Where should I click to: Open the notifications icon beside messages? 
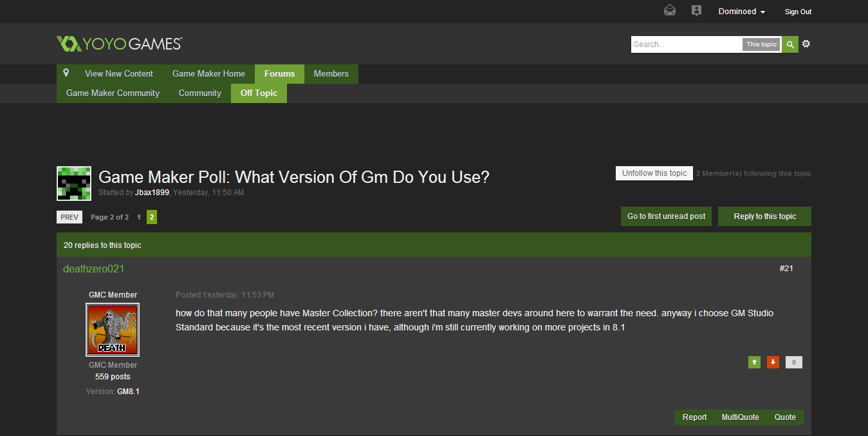click(696, 10)
